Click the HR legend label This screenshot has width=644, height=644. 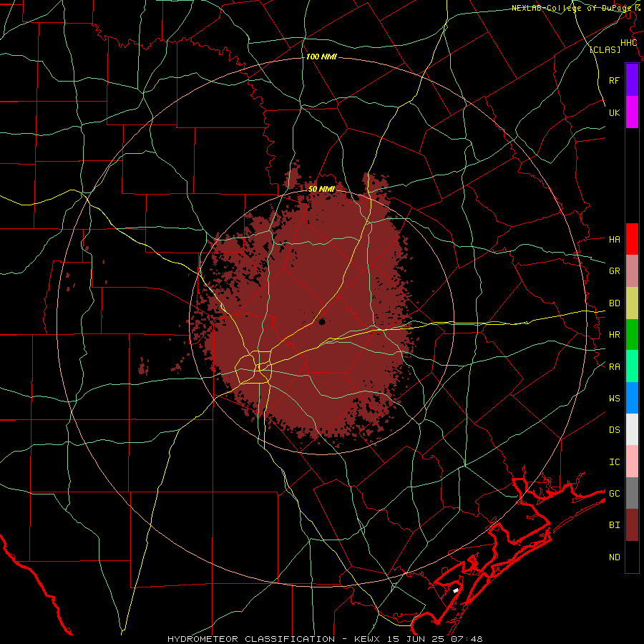coord(614,335)
